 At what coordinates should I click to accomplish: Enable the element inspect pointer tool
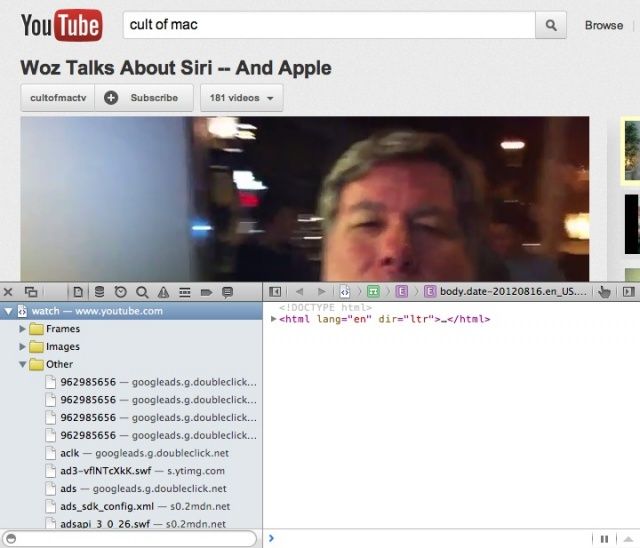pos(604,292)
